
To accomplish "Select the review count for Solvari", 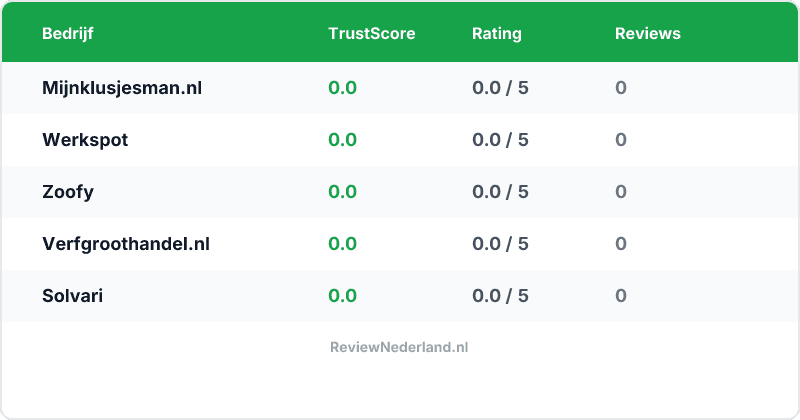I will point(621,296).
